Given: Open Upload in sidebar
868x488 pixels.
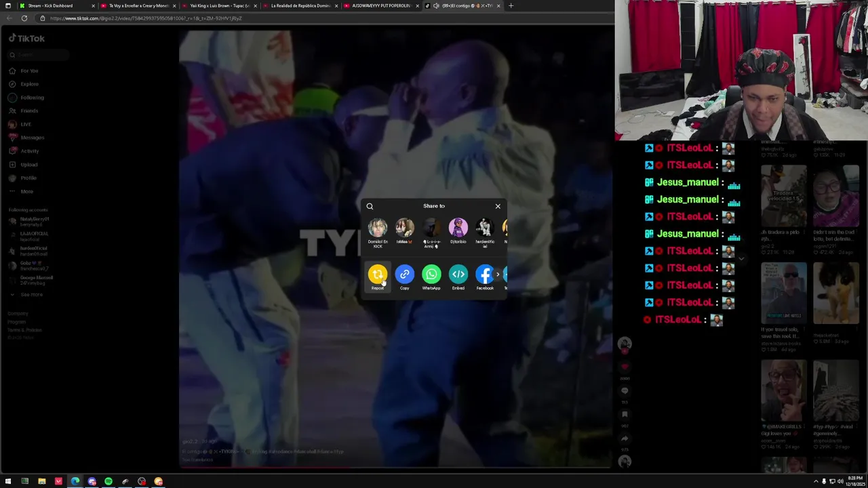Looking at the screenshot, I should coord(24,165).
